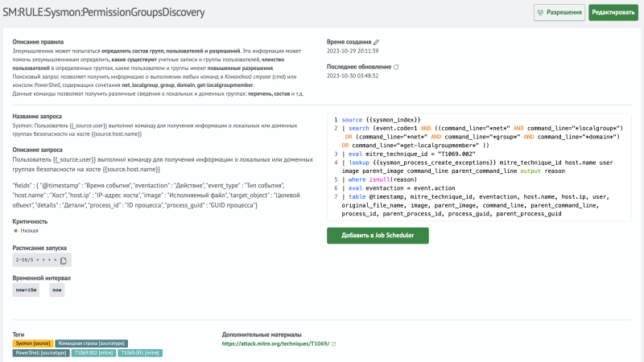The height and width of the screenshot is (362, 644).
Task: Click the Описание запроса heading
Action: [37, 150]
